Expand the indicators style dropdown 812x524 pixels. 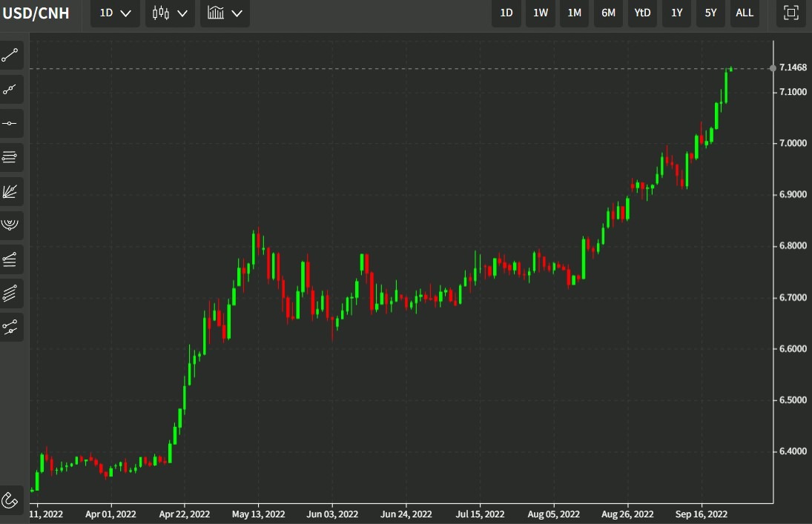tap(224, 13)
